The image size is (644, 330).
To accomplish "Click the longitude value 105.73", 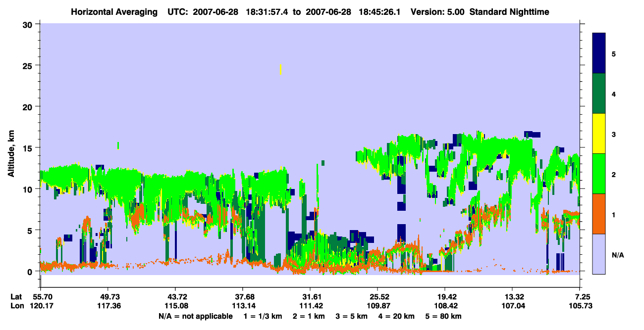I will point(580,306).
